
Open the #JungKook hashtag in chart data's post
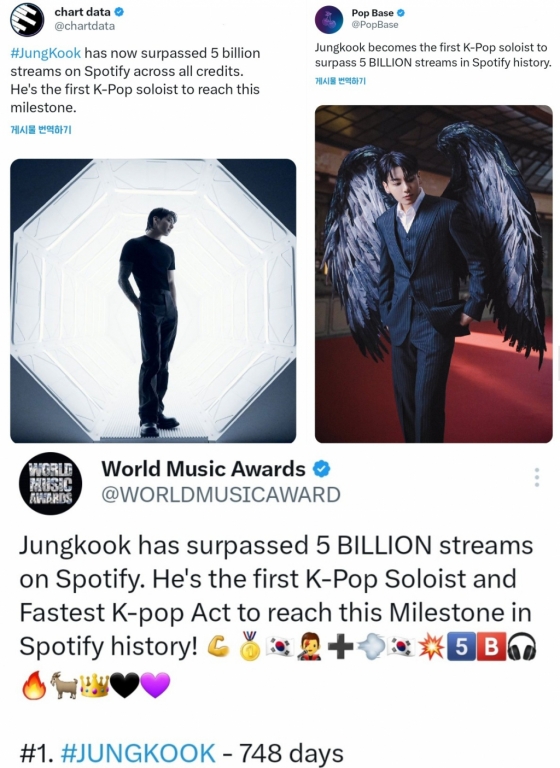point(46,53)
